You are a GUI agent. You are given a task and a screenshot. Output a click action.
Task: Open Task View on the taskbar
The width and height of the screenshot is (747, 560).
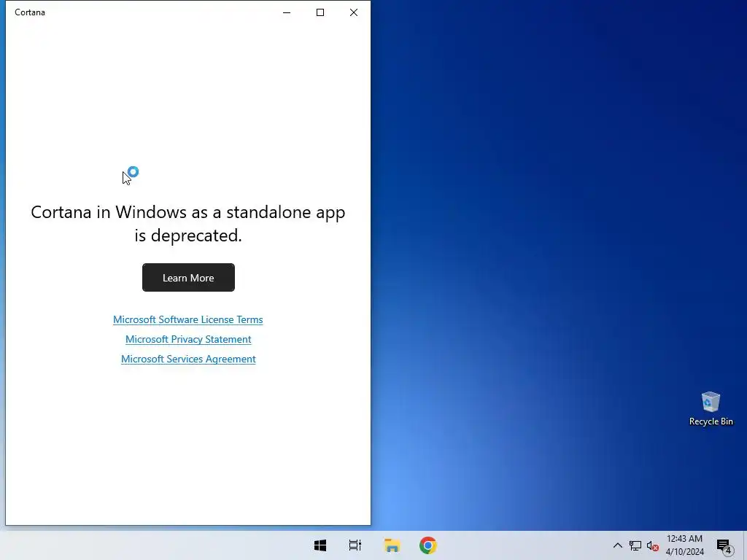[355, 545]
